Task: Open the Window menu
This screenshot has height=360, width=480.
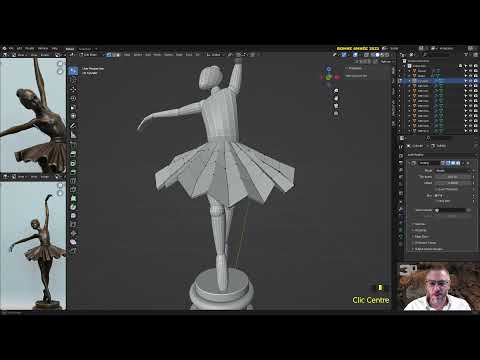Action: coord(43,48)
